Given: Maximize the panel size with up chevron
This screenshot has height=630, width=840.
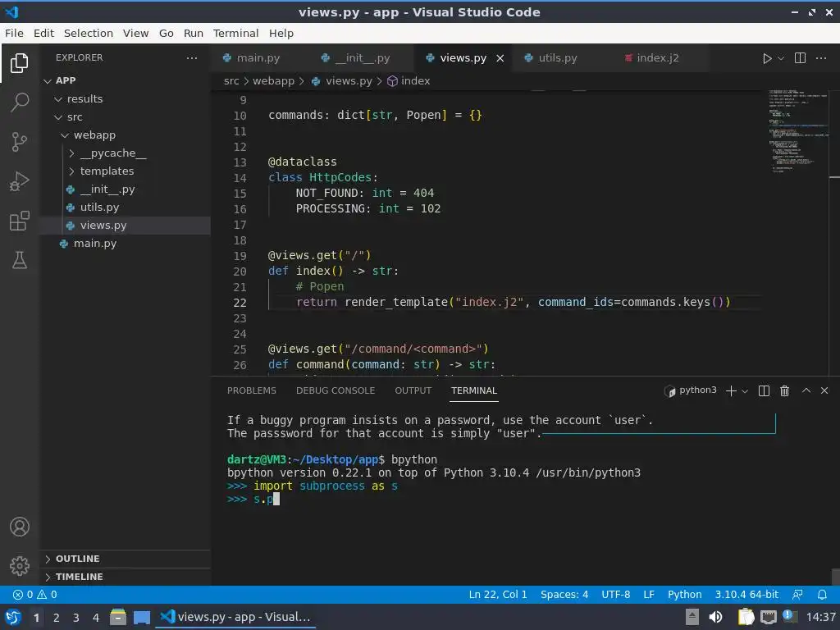Looking at the screenshot, I should click(x=806, y=390).
